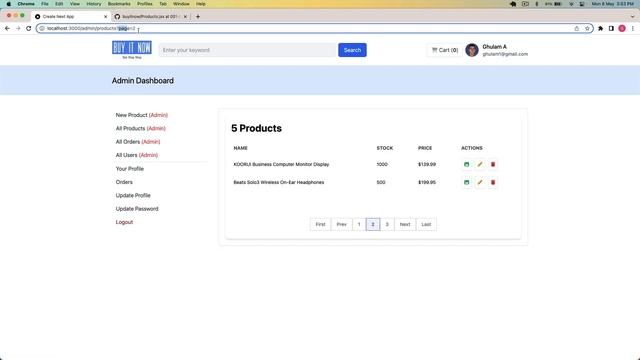Edit the KOORUI Business Computer Monitor product
This screenshot has height=360, width=640.
[480, 164]
